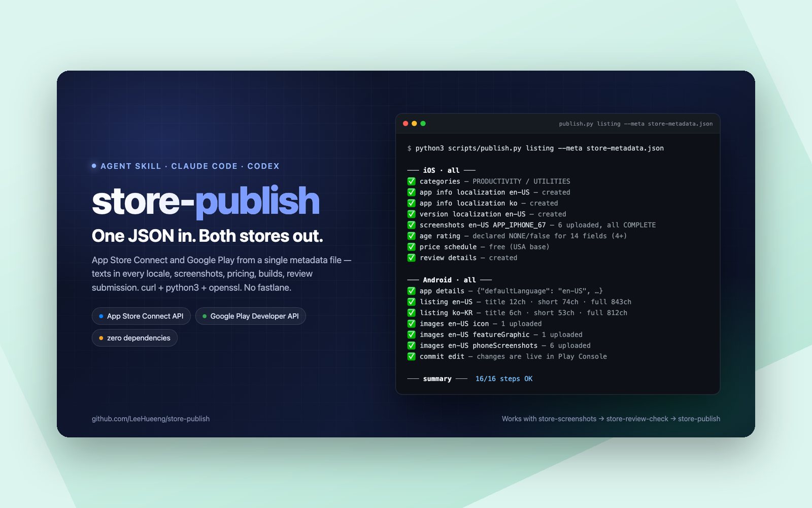Click the 'Android · all' section header
The height and width of the screenshot is (508, 812).
click(449, 280)
